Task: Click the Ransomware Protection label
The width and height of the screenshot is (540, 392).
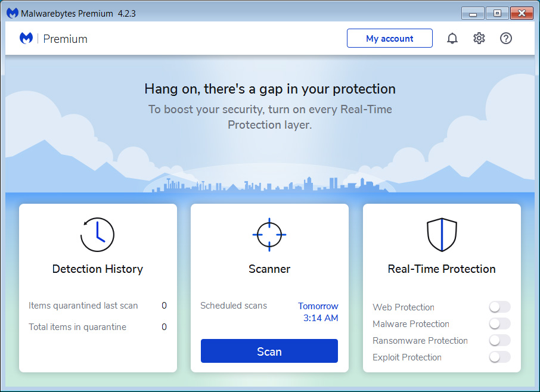Action: click(420, 341)
